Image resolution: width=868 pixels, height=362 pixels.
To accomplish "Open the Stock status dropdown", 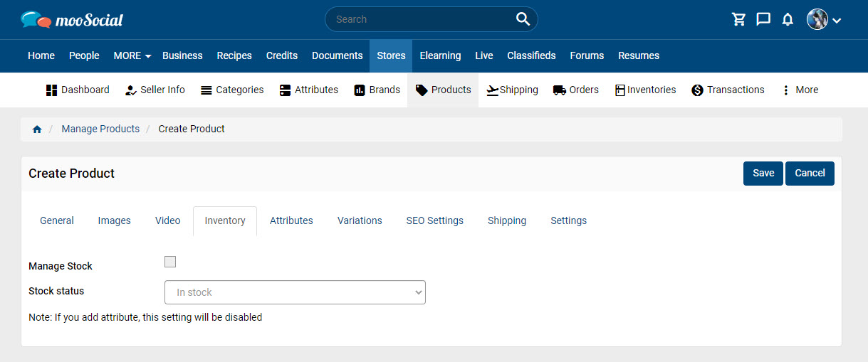I will 295,292.
